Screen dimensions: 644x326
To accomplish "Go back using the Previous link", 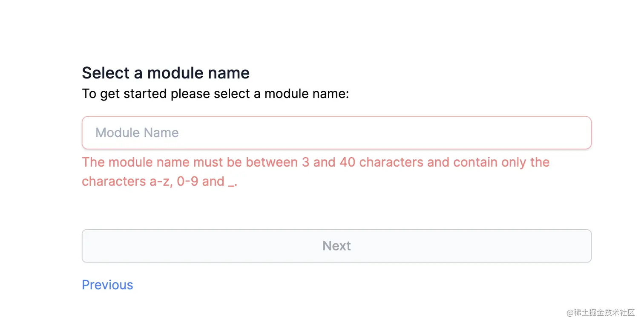I will [x=107, y=285].
